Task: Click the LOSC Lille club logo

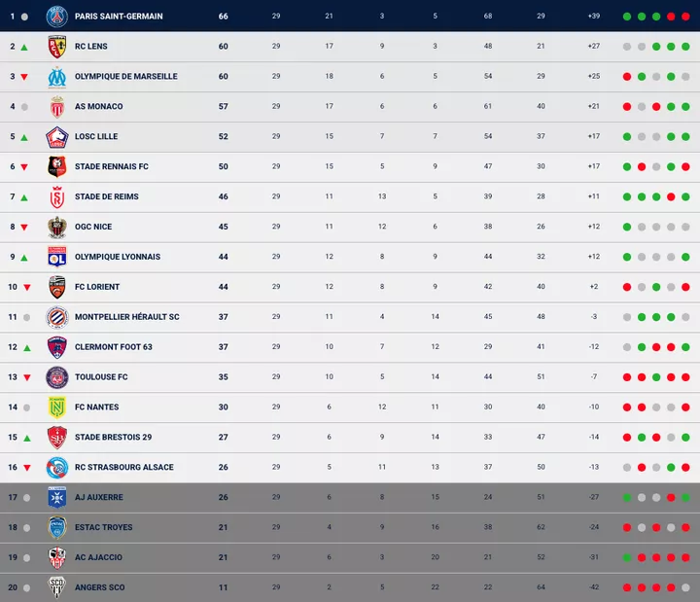Action: pyautogui.click(x=56, y=137)
